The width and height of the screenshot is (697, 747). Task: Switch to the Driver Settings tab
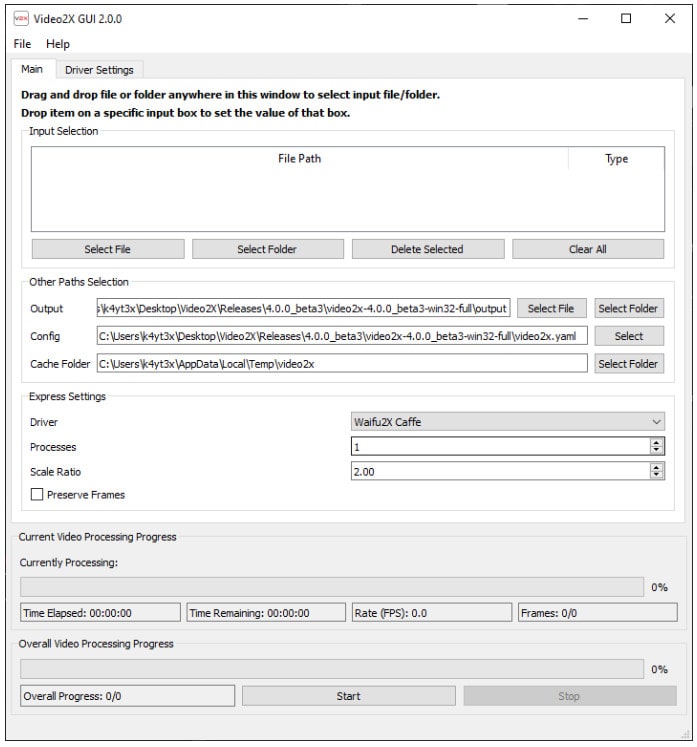pos(99,70)
